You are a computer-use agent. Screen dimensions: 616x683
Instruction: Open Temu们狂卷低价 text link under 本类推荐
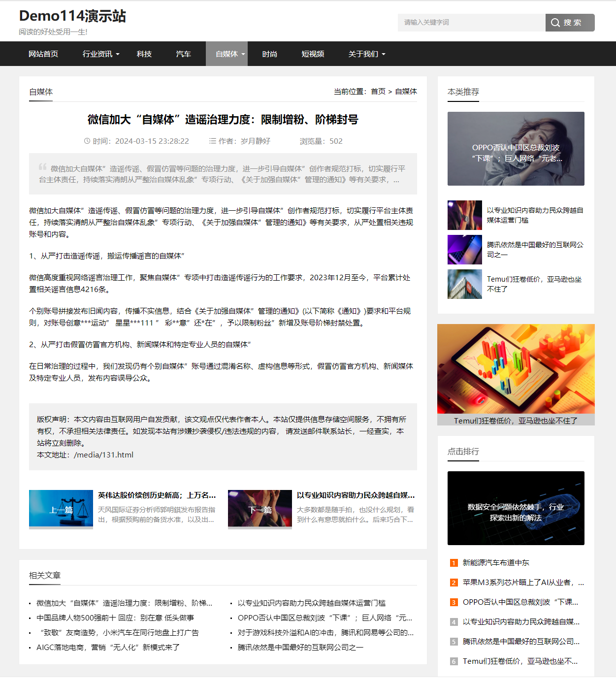[x=534, y=284]
